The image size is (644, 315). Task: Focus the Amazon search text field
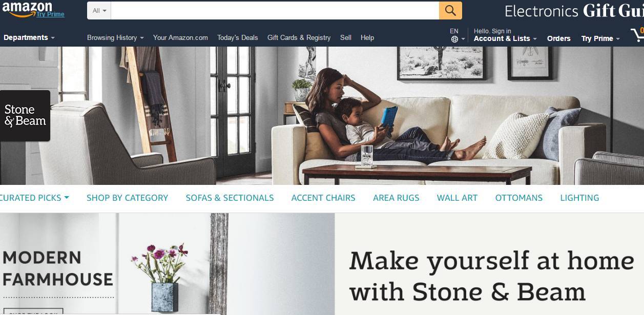[275, 10]
